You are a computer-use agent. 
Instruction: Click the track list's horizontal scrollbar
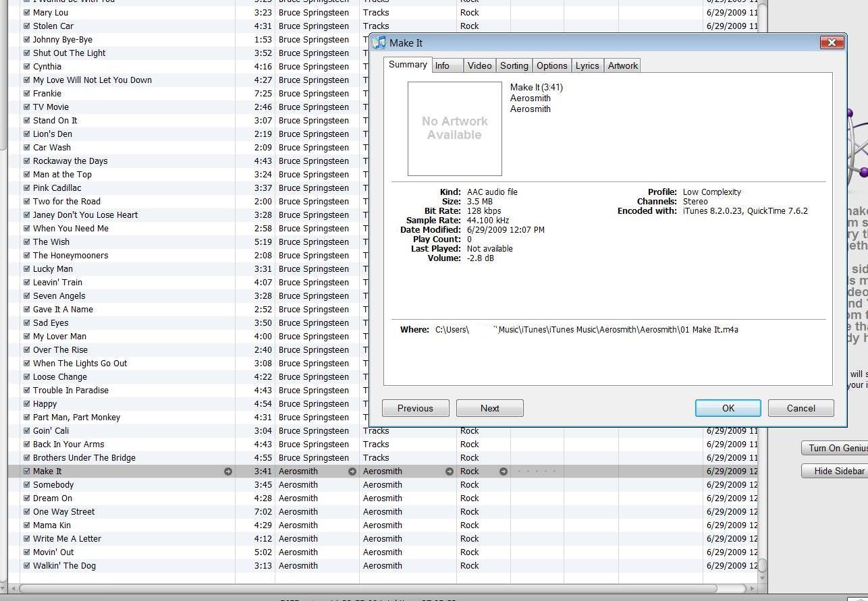point(368,588)
